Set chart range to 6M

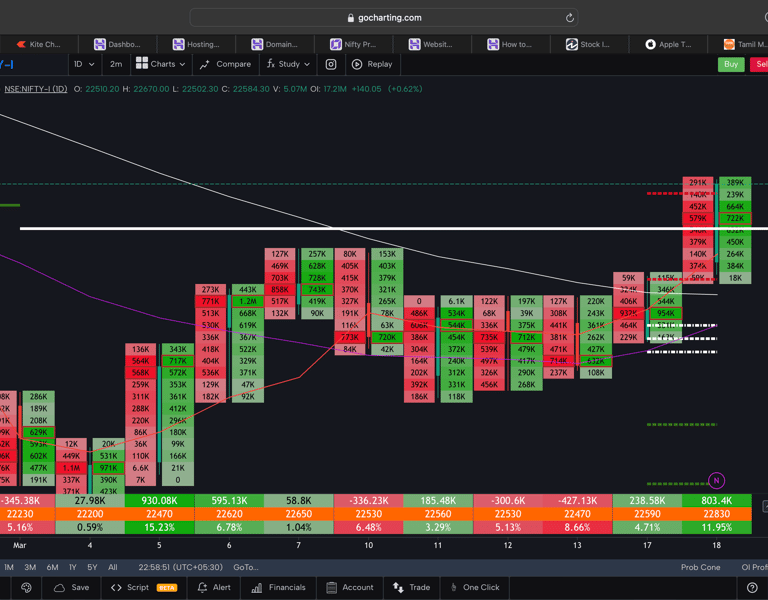click(x=52, y=567)
